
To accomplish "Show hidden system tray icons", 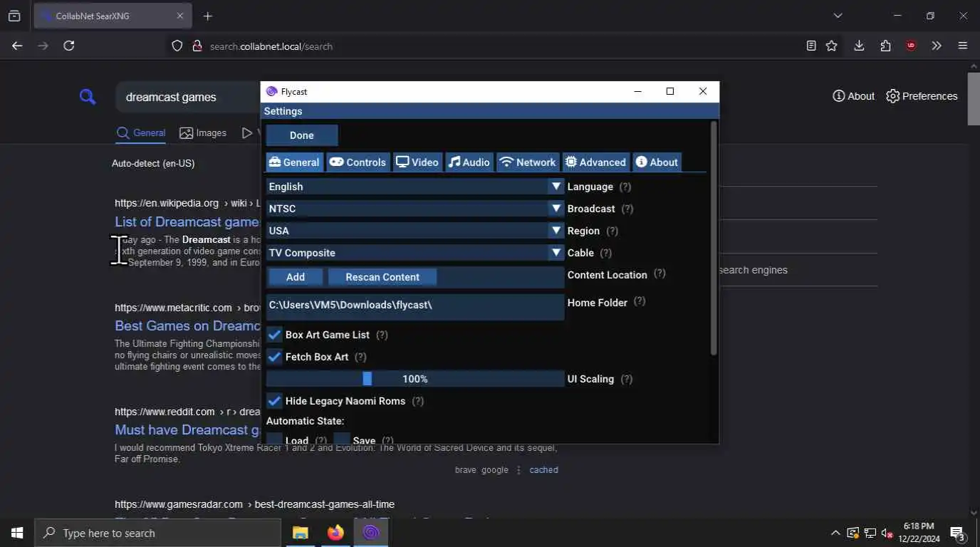I will [x=835, y=533].
